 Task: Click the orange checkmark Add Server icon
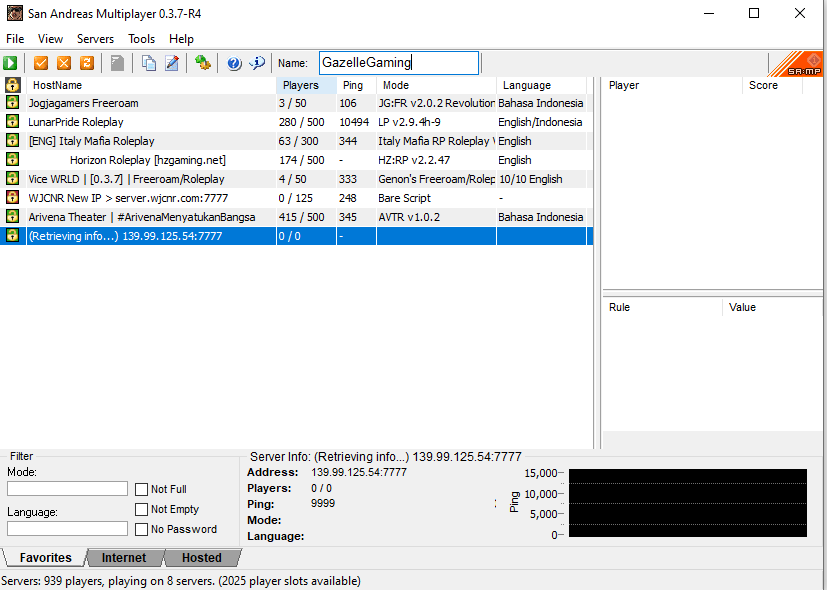coord(41,63)
